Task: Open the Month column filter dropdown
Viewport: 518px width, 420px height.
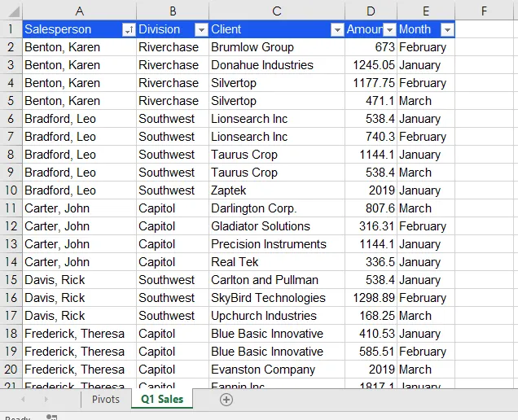Action: (447, 30)
